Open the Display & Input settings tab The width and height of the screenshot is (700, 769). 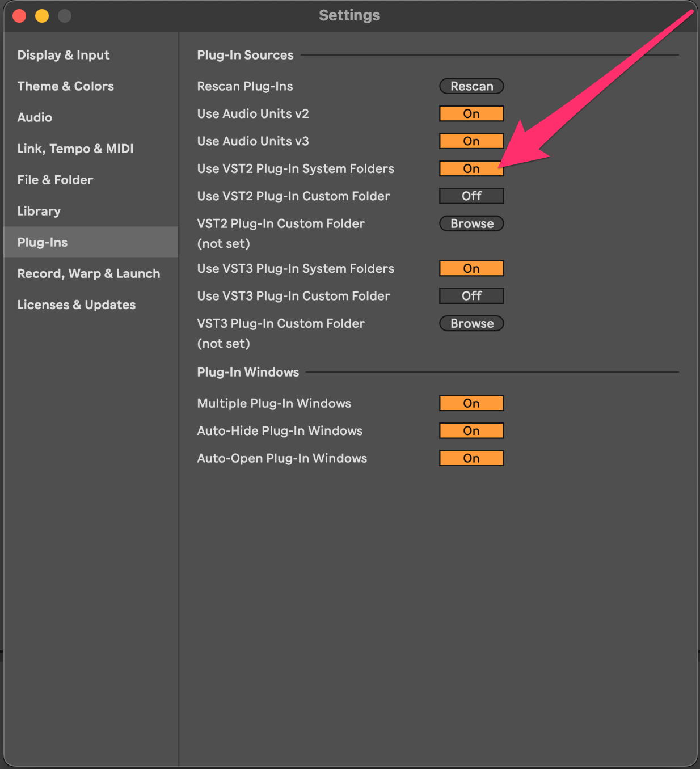coord(91,55)
